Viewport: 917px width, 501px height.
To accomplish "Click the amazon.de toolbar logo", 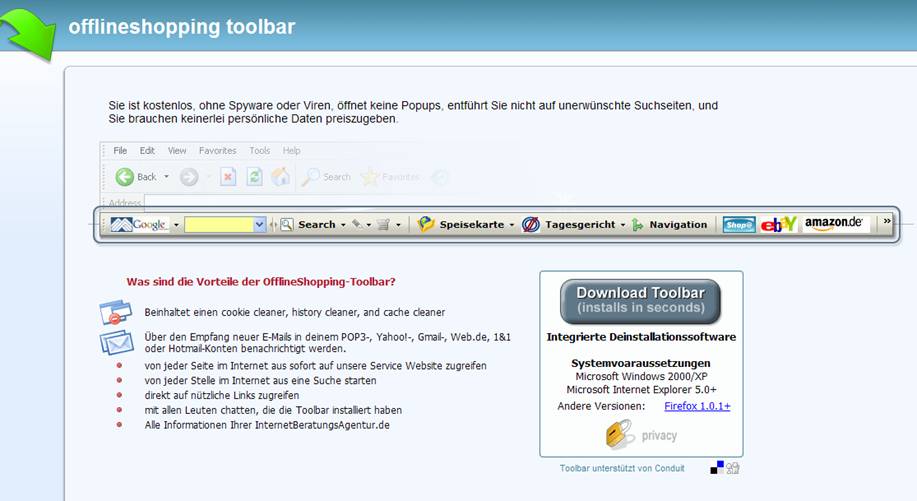I will pyautogui.click(x=833, y=223).
